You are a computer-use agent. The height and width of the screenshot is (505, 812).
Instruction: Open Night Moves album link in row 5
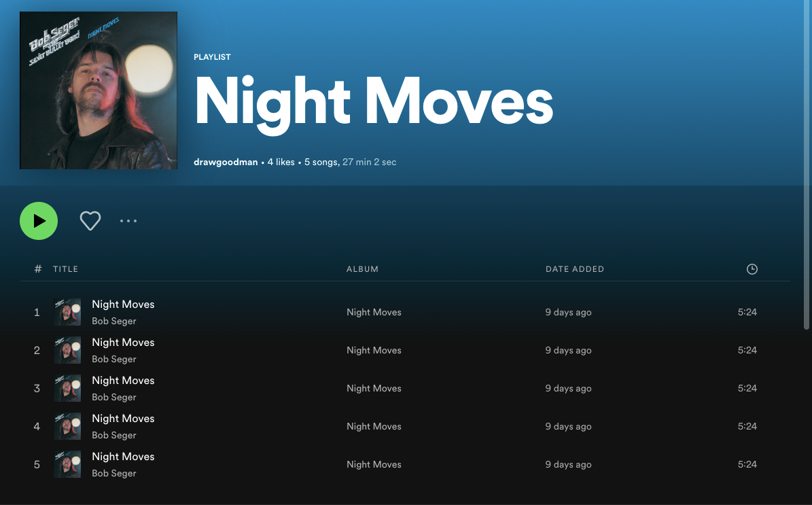pyautogui.click(x=374, y=465)
